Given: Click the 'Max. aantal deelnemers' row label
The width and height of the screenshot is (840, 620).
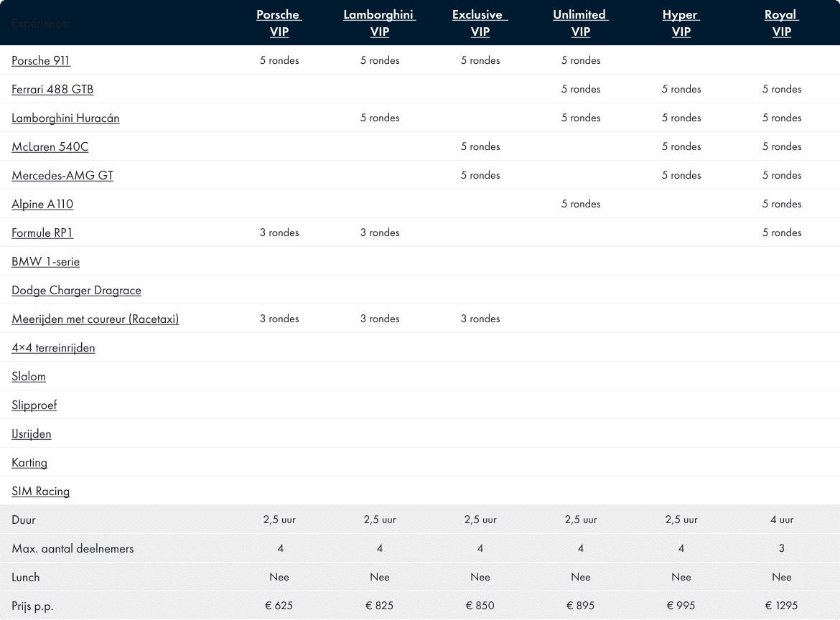Looking at the screenshot, I should [x=73, y=549].
